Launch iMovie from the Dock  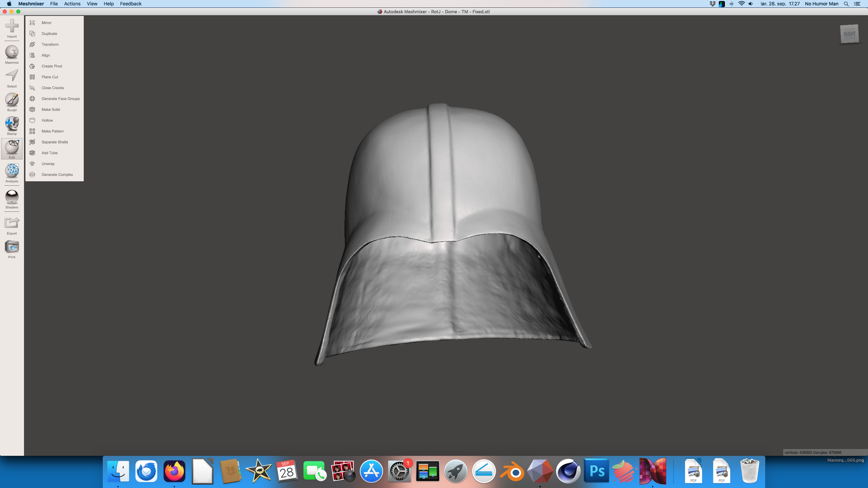259,471
